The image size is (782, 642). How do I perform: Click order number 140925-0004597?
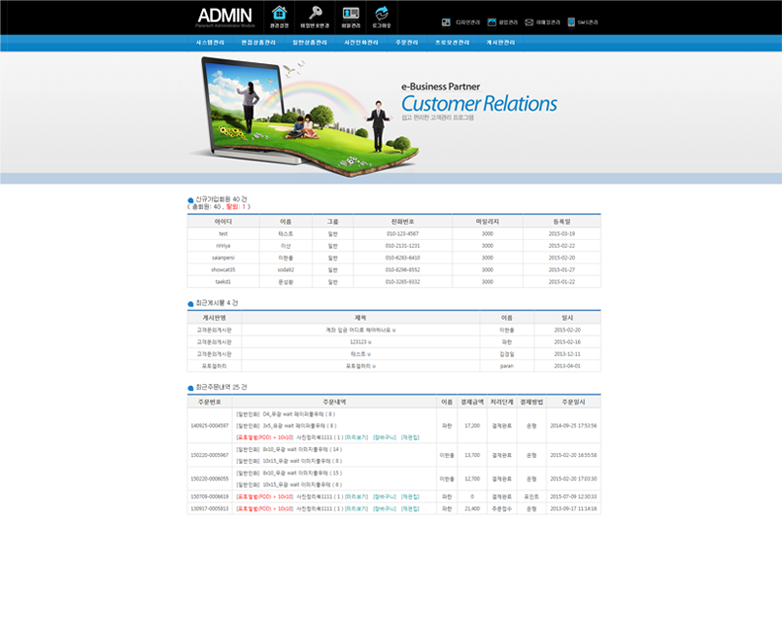click(209, 425)
